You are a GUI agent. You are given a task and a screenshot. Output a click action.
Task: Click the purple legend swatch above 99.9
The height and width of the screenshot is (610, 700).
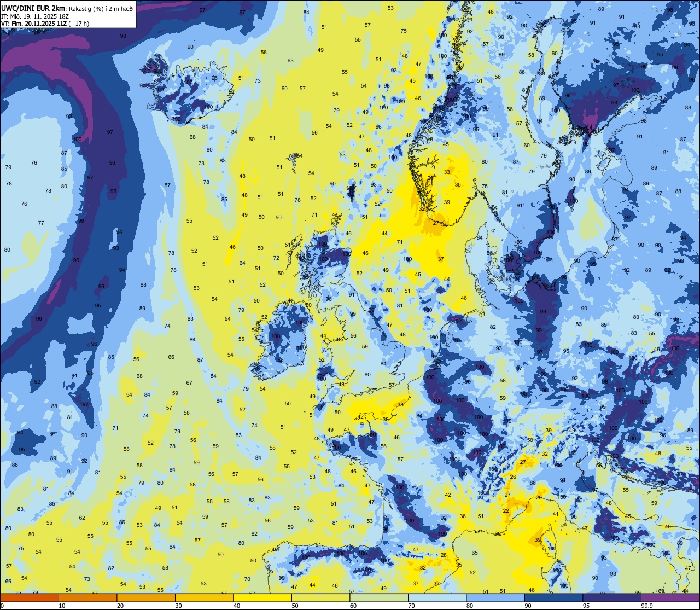pos(670,597)
